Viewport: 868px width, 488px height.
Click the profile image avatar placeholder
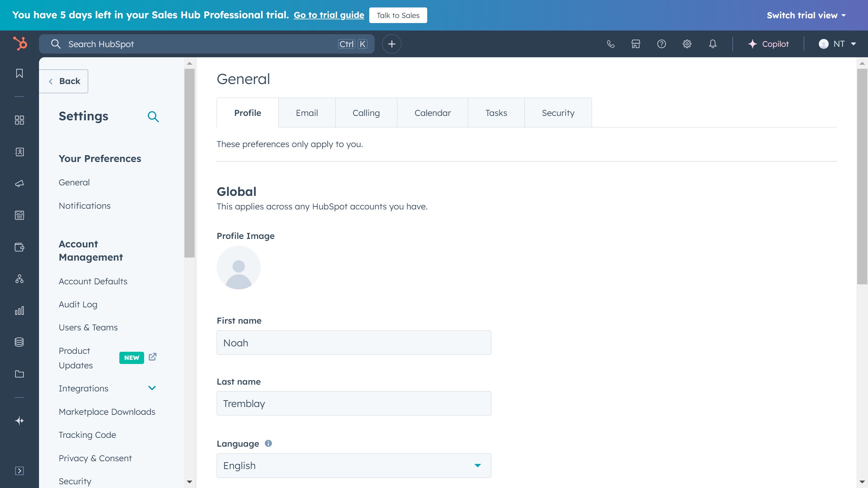click(239, 267)
